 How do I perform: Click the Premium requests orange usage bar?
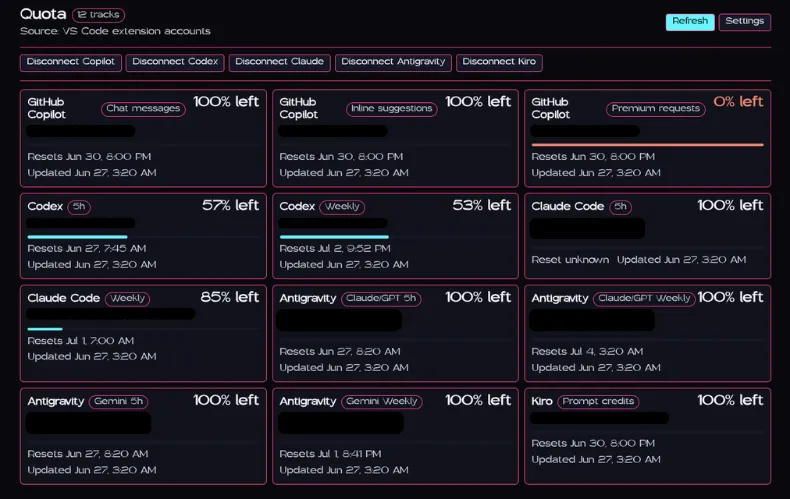click(x=647, y=145)
